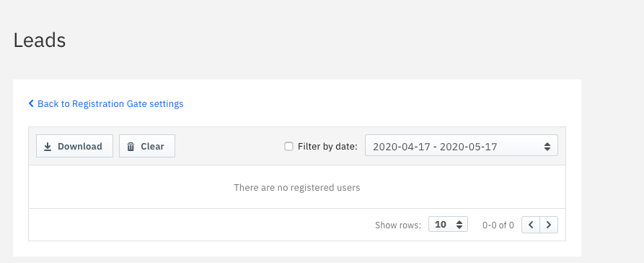Enable the Filter by date checkbox
The height and width of the screenshot is (263, 644).
[x=288, y=146]
